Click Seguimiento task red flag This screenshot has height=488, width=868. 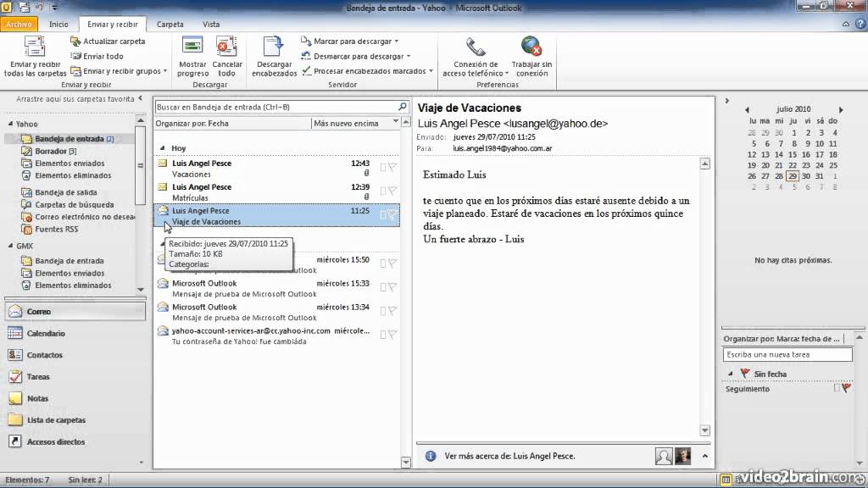[x=847, y=388]
